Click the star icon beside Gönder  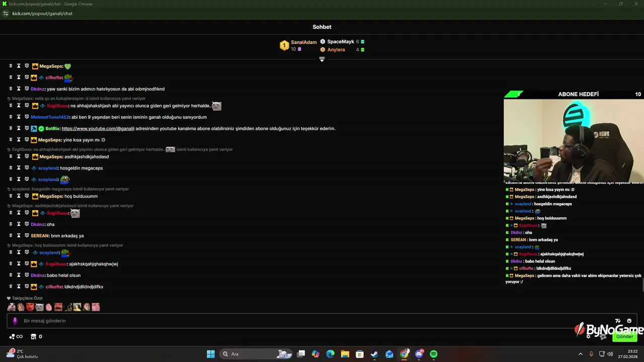point(602,336)
